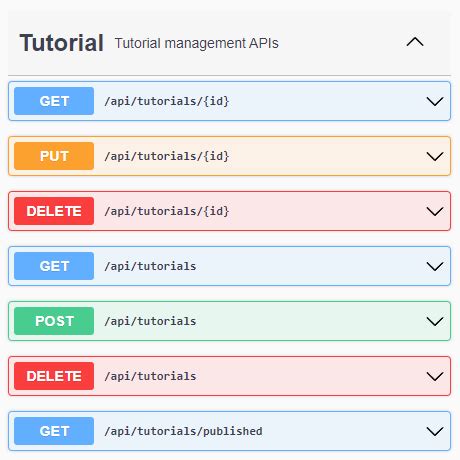Click the green POST method badge
Image resolution: width=460 pixels, height=460 pixels.
pyautogui.click(x=54, y=321)
